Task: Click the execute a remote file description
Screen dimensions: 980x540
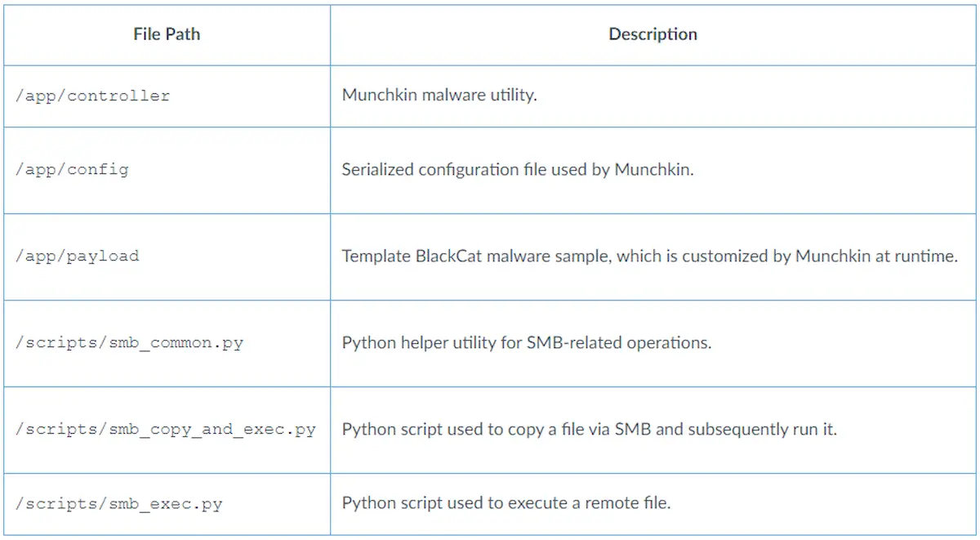Action: pyautogui.click(x=506, y=503)
